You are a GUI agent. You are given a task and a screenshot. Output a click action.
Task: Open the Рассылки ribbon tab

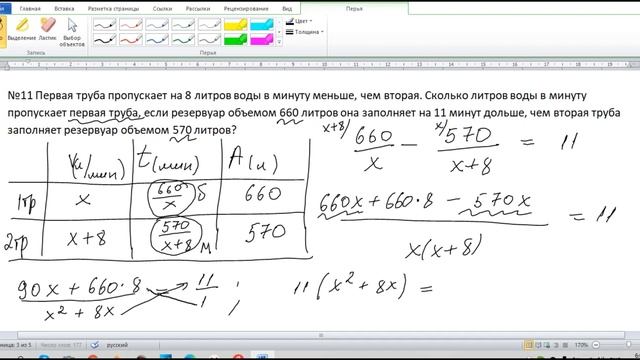click(198, 9)
